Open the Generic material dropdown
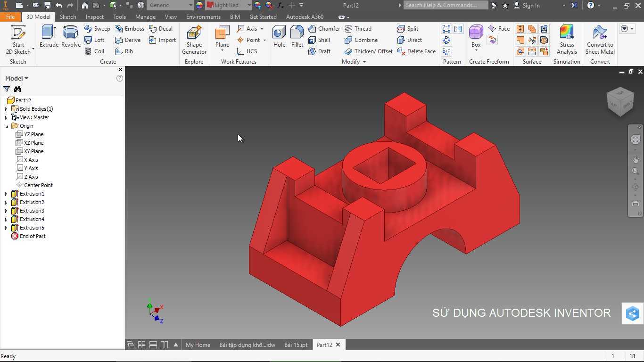The height and width of the screenshot is (362, 644). click(x=190, y=5)
